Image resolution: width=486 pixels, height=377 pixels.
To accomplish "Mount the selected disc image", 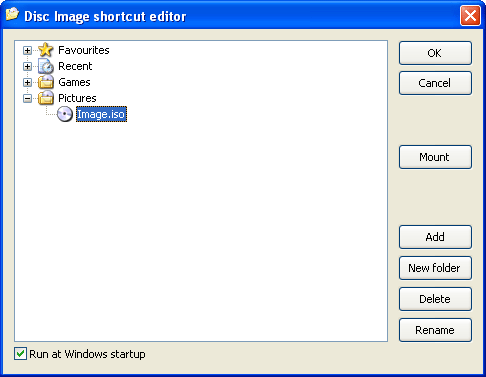I will tap(435, 157).
